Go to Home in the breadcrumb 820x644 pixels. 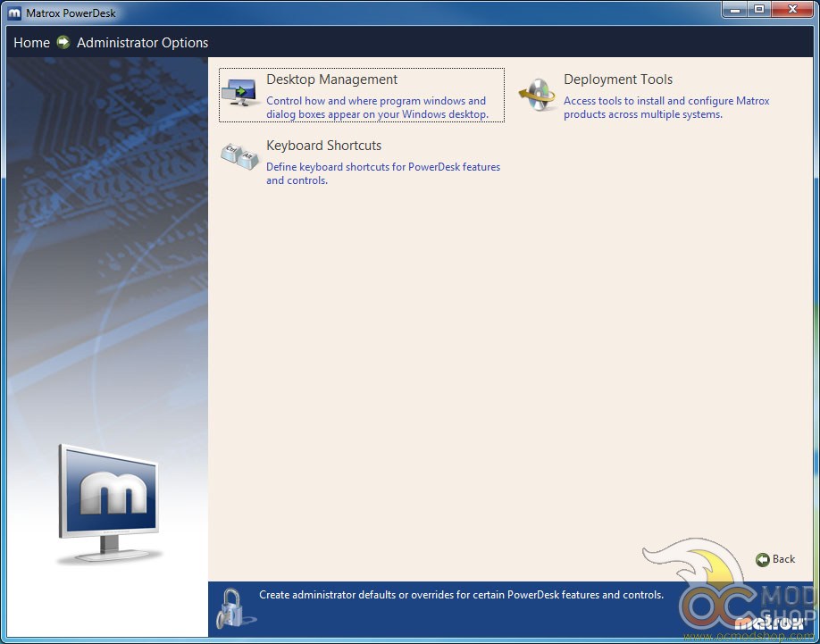[31, 42]
